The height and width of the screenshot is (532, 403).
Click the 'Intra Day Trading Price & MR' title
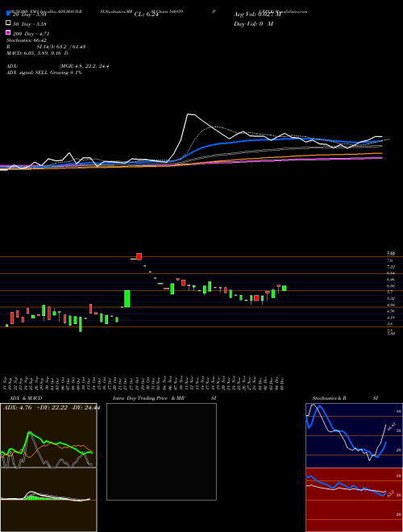148,398
